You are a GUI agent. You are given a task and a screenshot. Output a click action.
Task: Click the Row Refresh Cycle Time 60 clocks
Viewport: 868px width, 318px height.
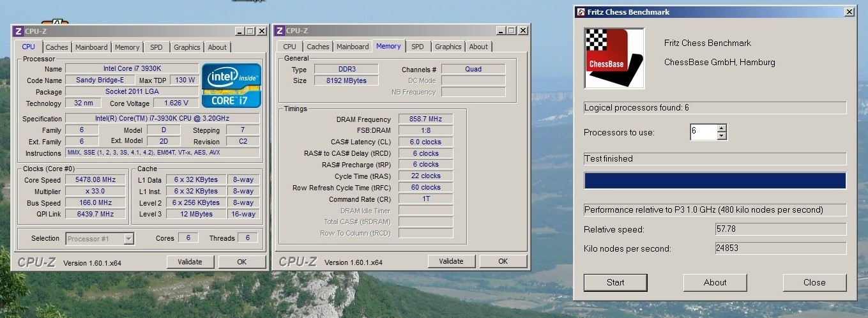(426, 187)
